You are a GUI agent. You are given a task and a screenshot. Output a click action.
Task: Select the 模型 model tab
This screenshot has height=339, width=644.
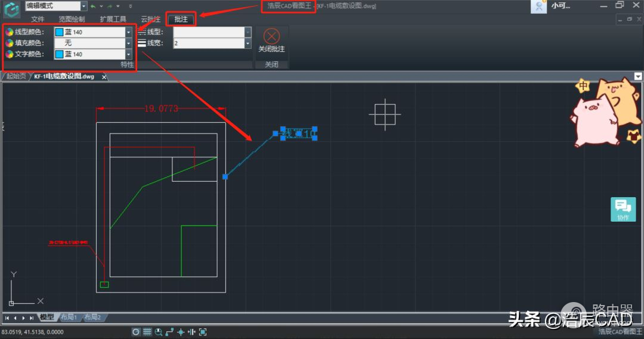[47, 317]
